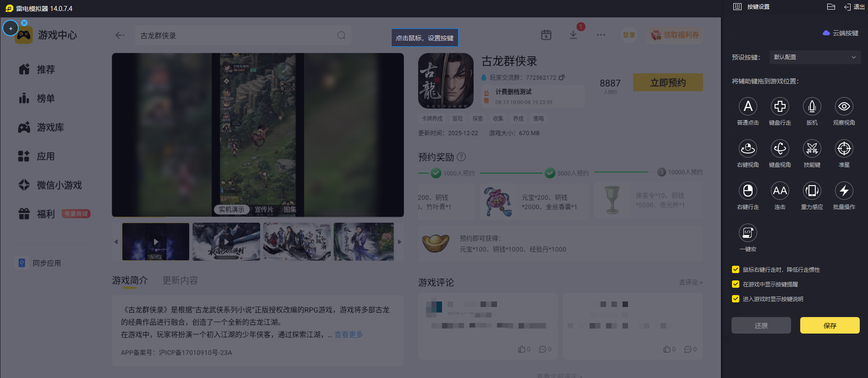
Task: Choose the 右键行走 mouse tool
Action: tap(748, 191)
